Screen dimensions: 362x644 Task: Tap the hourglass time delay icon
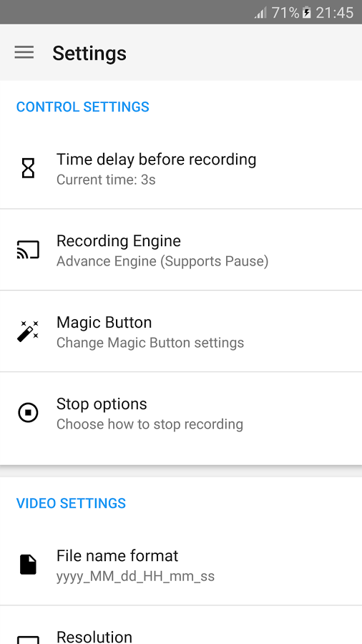pyautogui.click(x=28, y=168)
